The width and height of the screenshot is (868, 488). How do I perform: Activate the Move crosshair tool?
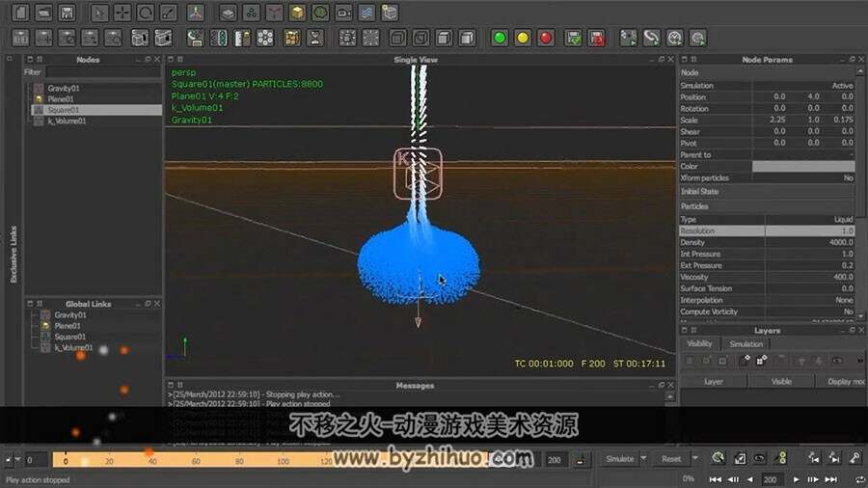coord(122,13)
